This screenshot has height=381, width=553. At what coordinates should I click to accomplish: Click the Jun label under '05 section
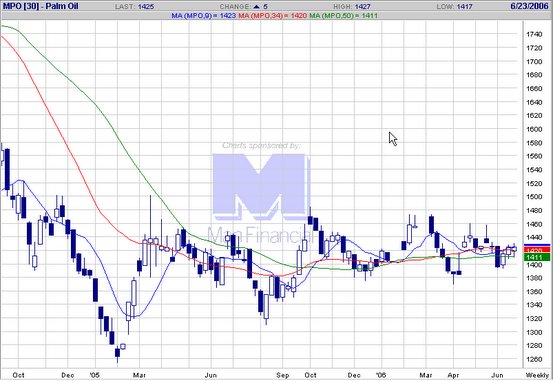pyautogui.click(x=211, y=375)
